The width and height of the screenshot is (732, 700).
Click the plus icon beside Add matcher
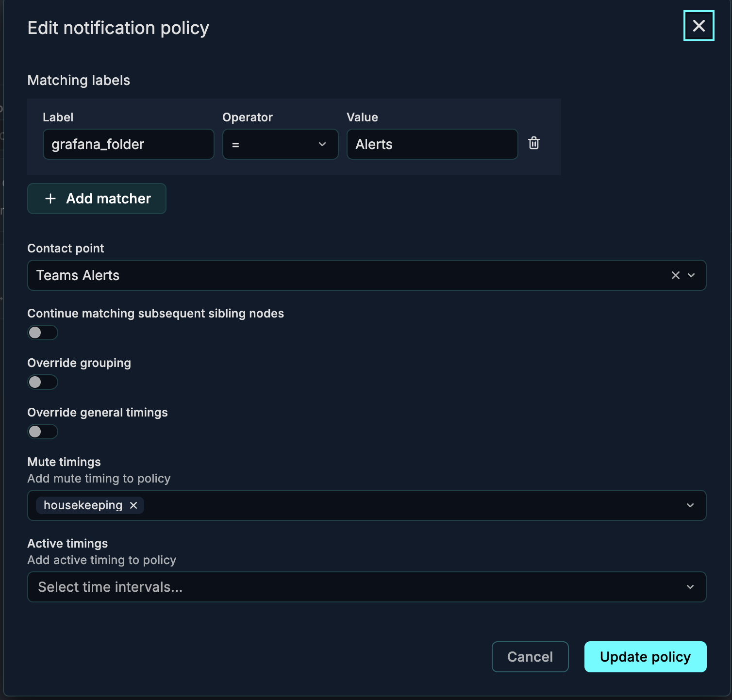[50, 199]
